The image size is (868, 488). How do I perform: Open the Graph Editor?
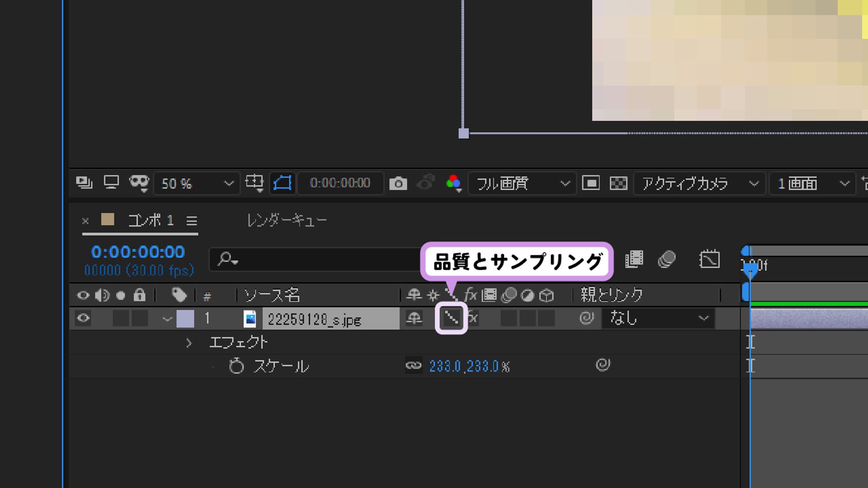pos(709,259)
